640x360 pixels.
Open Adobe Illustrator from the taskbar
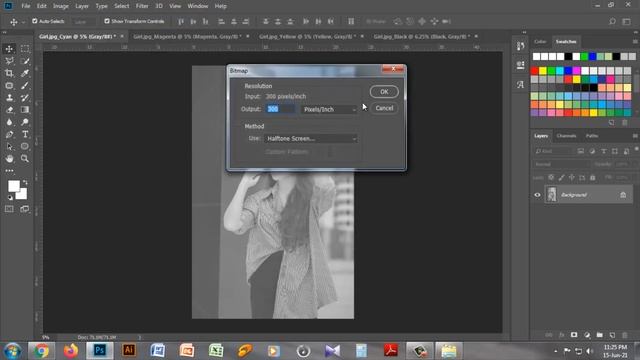tap(129, 351)
